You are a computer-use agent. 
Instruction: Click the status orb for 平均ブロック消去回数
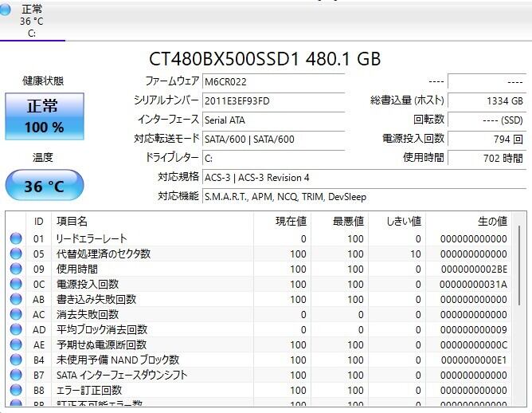pos(16,330)
